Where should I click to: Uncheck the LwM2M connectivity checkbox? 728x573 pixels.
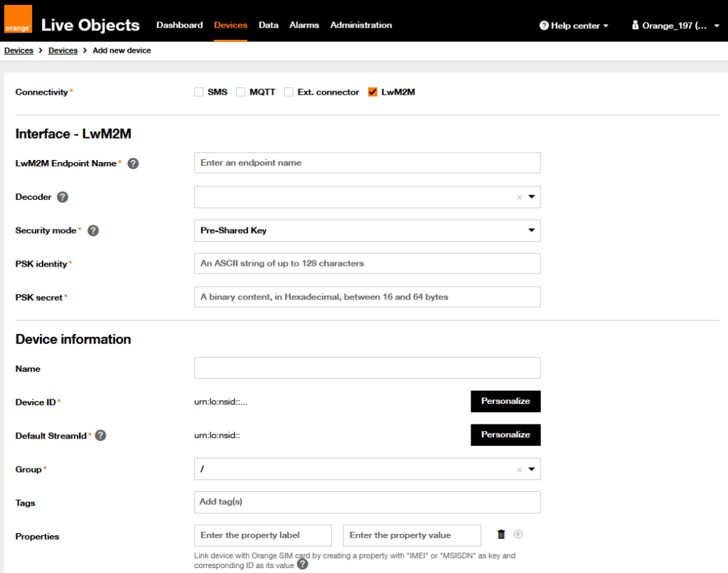[x=373, y=92]
